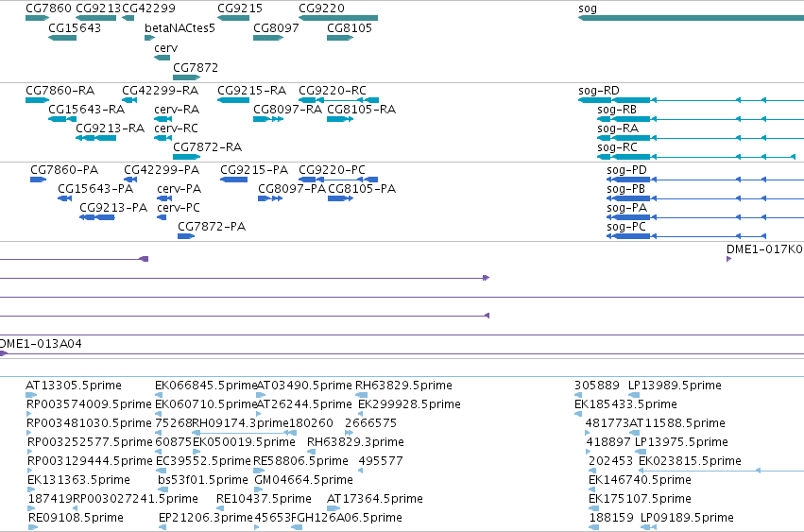
Task: Click the CG9215-RA transcript label
Action: [x=251, y=91]
